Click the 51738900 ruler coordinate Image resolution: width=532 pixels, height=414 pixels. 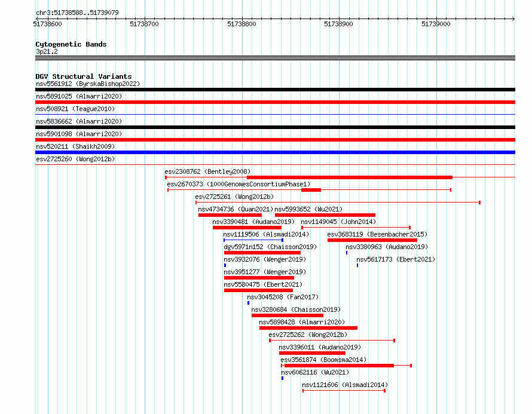click(338, 24)
